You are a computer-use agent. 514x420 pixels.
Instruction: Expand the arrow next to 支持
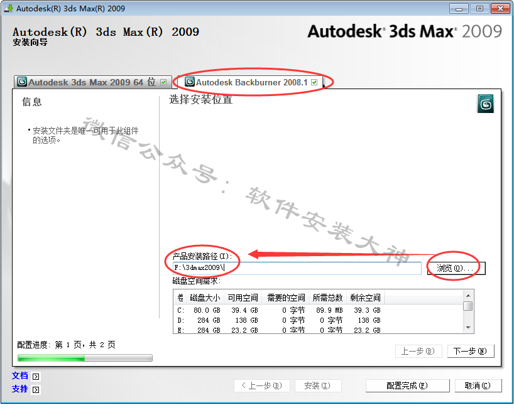pyautogui.click(x=36, y=390)
